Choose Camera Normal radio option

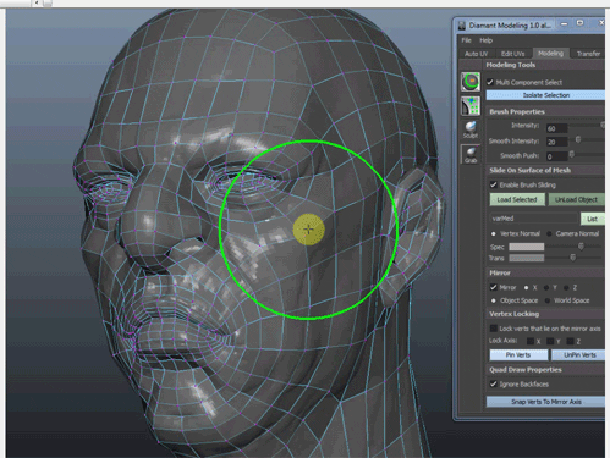547,233
